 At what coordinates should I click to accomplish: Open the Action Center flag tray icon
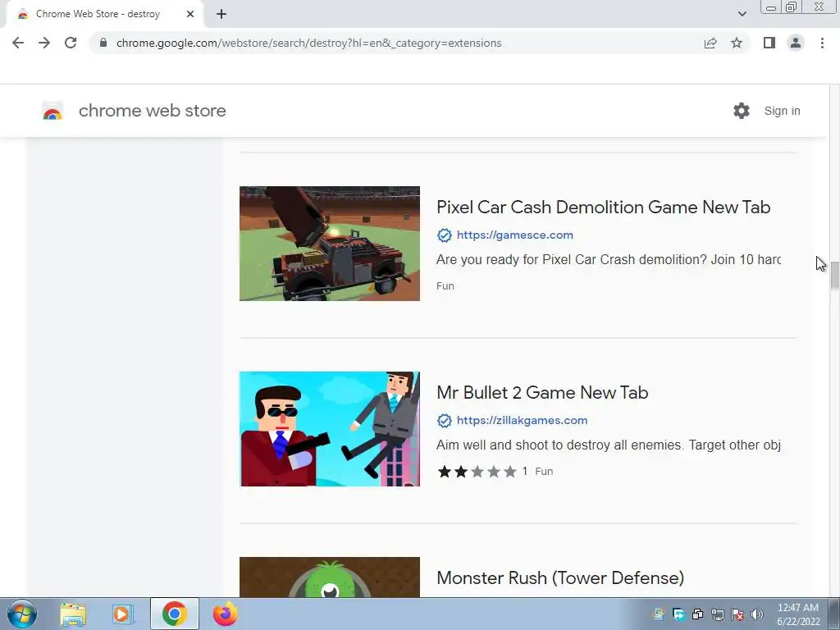(x=737, y=614)
